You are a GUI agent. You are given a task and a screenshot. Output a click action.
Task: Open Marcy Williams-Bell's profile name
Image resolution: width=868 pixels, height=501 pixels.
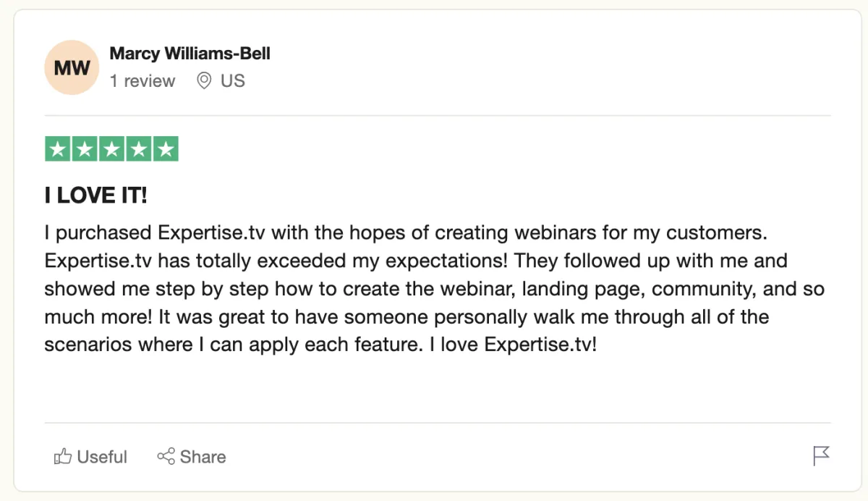pyautogui.click(x=190, y=54)
